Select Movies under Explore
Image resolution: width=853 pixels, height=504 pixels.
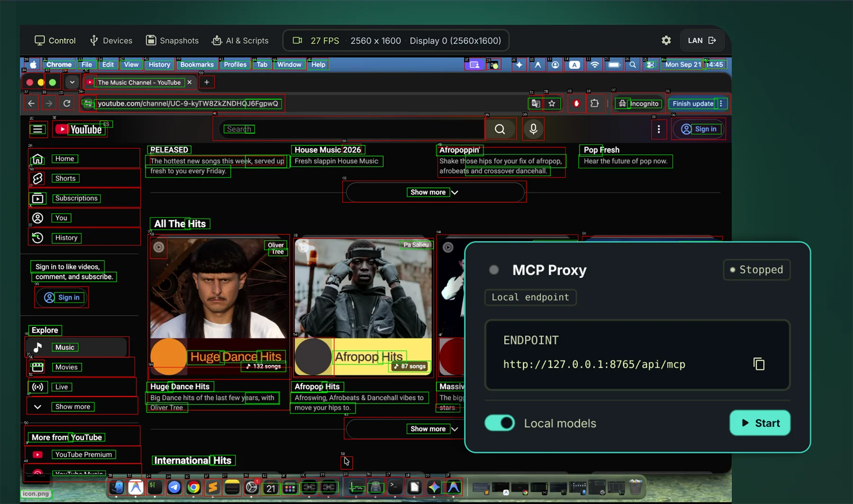point(81,367)
